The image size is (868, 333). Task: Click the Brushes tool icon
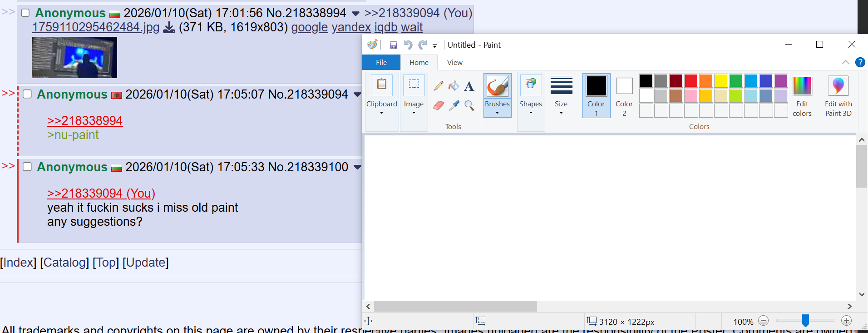(x=497, y=86)
